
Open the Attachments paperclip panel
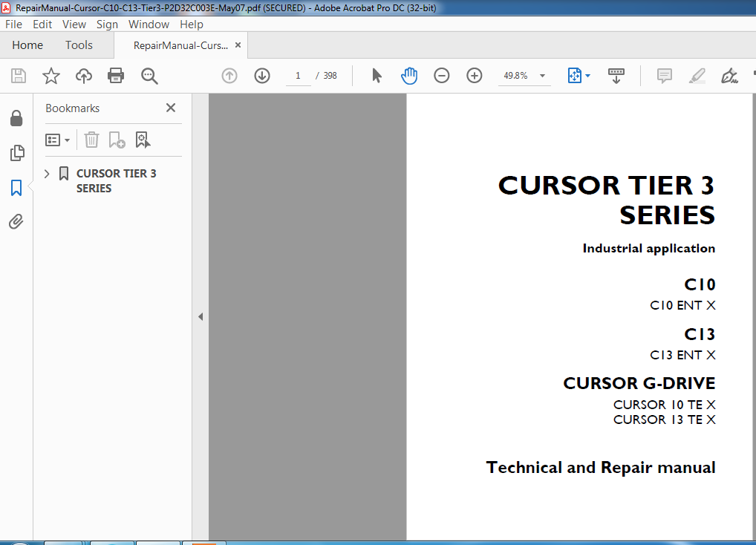tap(16, 222)
